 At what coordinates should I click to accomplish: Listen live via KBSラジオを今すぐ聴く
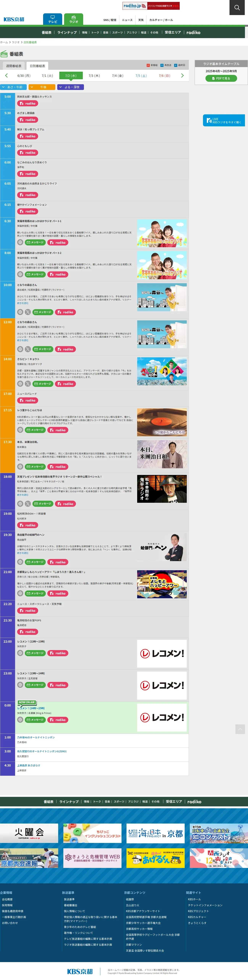224,121
